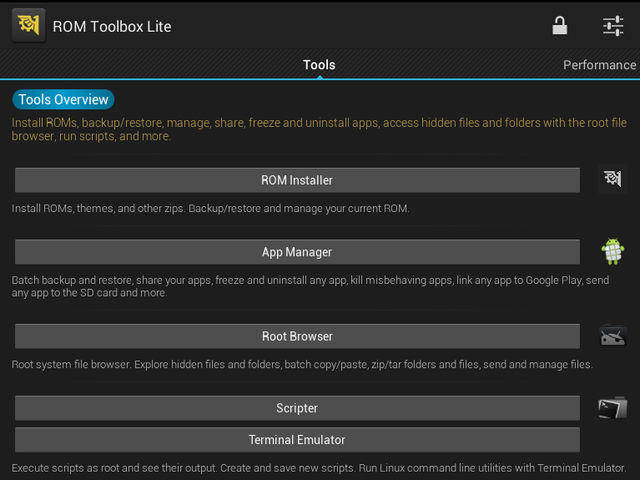
Task: Click the padlock icon in top bar
Action: point(560,26)
